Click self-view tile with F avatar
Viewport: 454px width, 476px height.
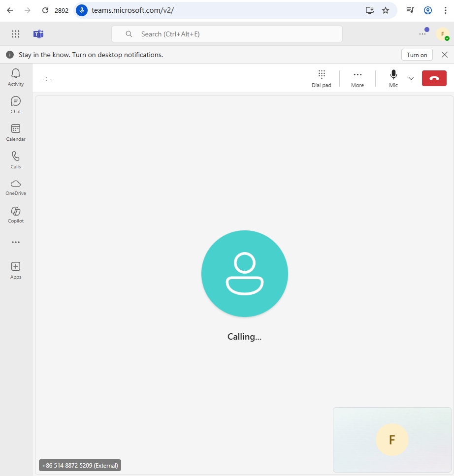coord(392,440)
